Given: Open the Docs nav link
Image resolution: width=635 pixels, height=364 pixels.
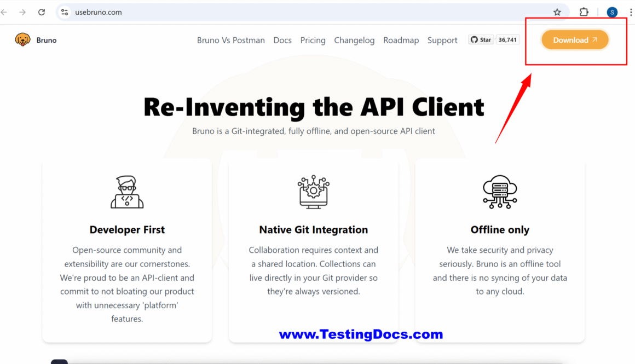Looking at the screenshot, I should [x=282, y=40].
